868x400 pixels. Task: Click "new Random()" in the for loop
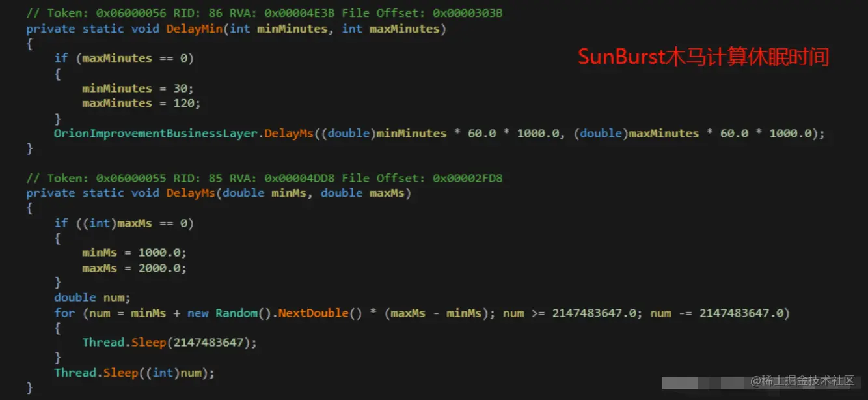tap(229, 313)
